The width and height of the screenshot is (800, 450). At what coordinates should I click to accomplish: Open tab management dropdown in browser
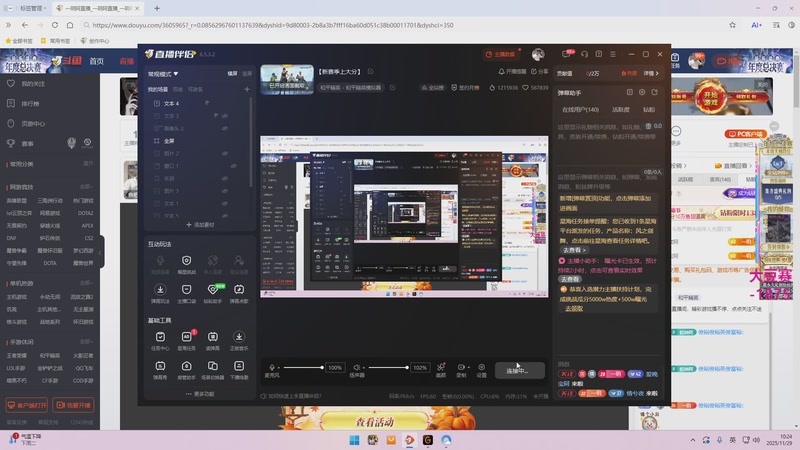click(x=33, y=8)
